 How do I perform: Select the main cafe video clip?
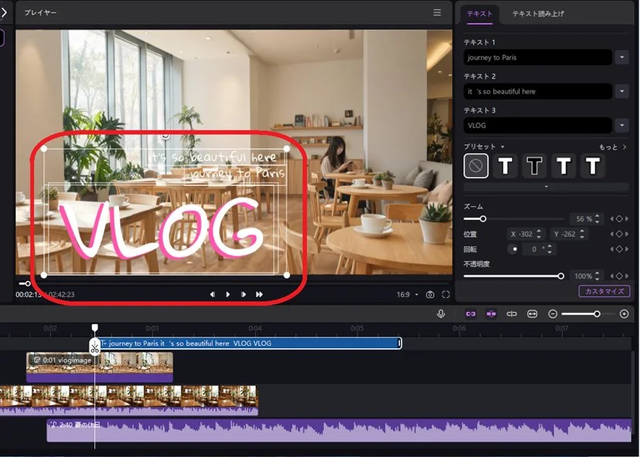pos(129,400)
